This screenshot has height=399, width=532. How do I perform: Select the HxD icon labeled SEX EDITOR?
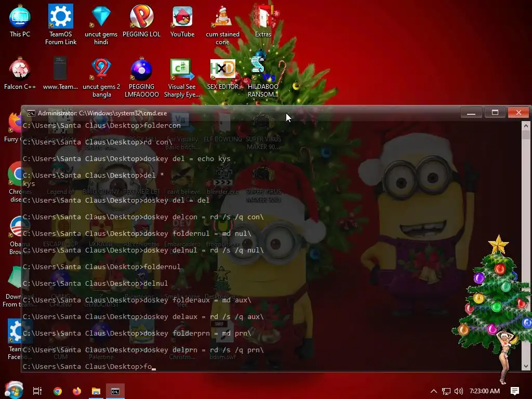[x=222, y=73]
